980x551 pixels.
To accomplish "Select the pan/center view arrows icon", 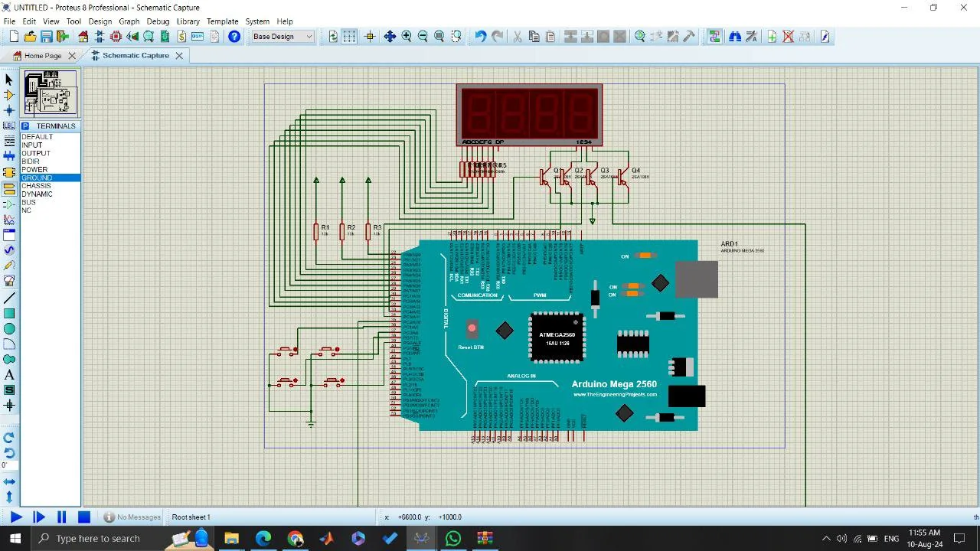I will [390, 37].
